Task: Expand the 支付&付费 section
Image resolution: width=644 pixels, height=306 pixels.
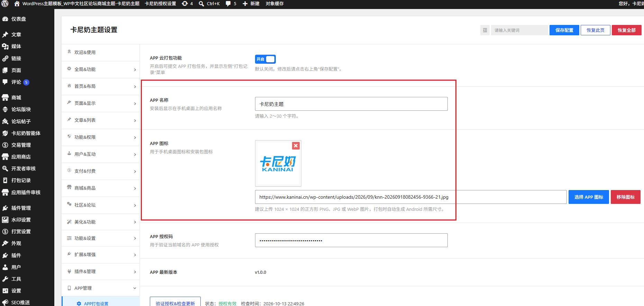Action: click(101, 171)
